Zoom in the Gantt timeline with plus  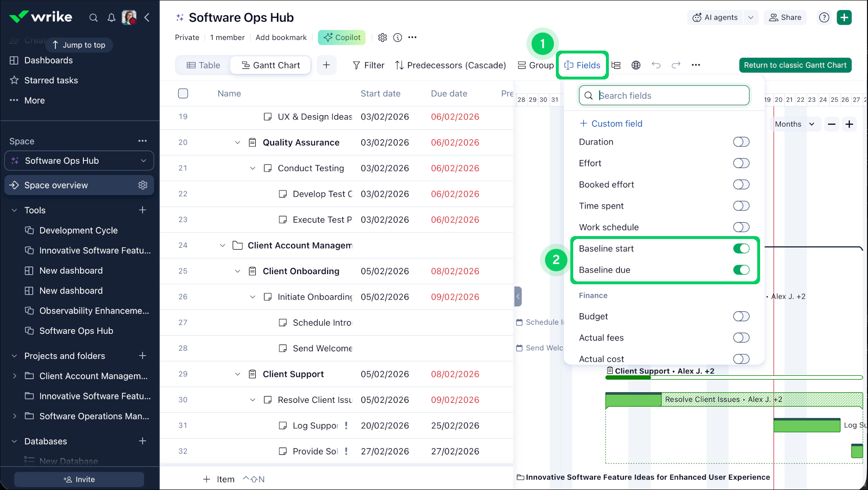pos(849,124)
